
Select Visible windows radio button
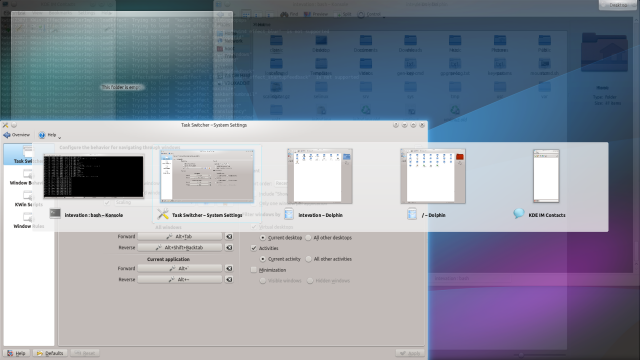click(263, 281)
